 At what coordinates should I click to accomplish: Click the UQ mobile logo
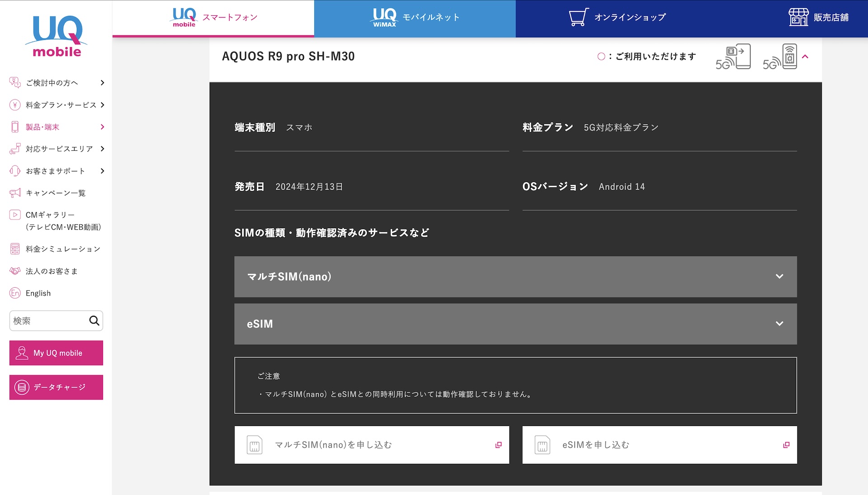point(57,36)
